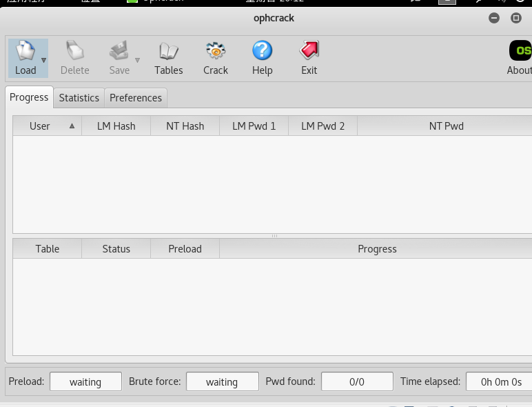Click the Status column header

click(116, 249)
